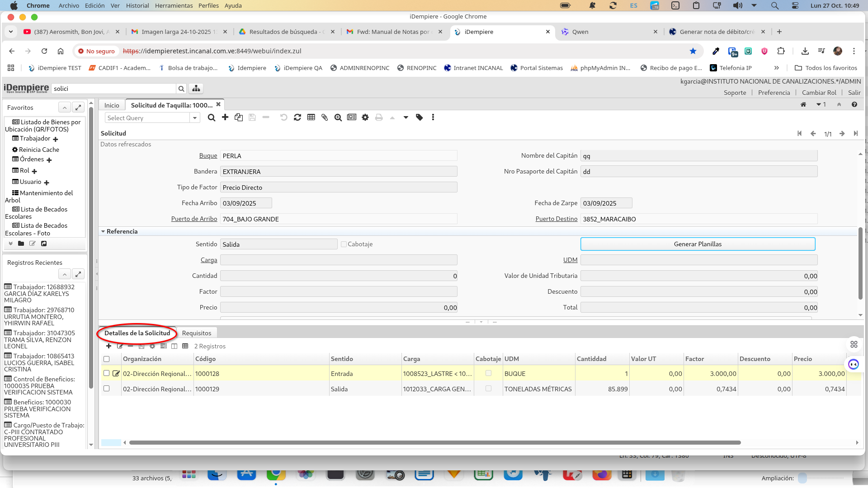Open the Attachment paperclip icon

click(325, 117)
